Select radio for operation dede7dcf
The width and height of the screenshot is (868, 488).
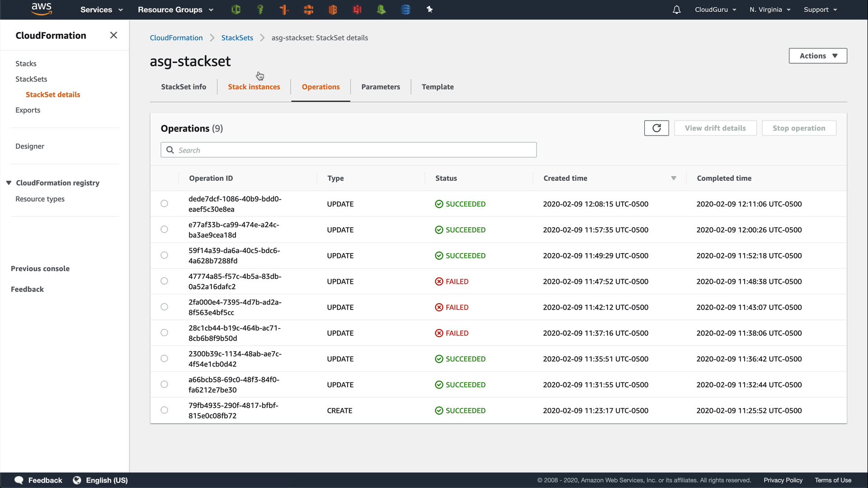(164, 204)
